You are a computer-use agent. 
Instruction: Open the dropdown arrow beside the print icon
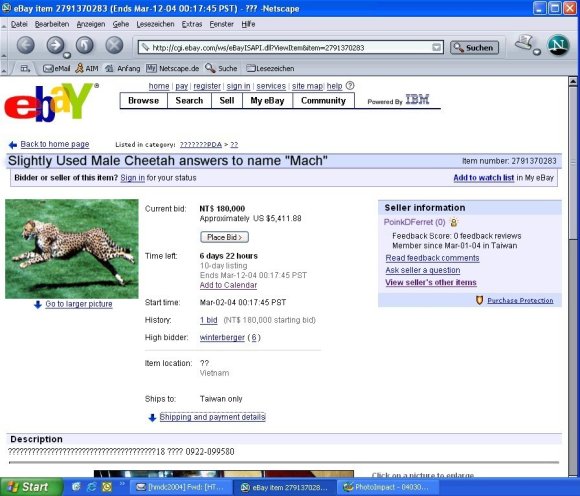[537, 52]
